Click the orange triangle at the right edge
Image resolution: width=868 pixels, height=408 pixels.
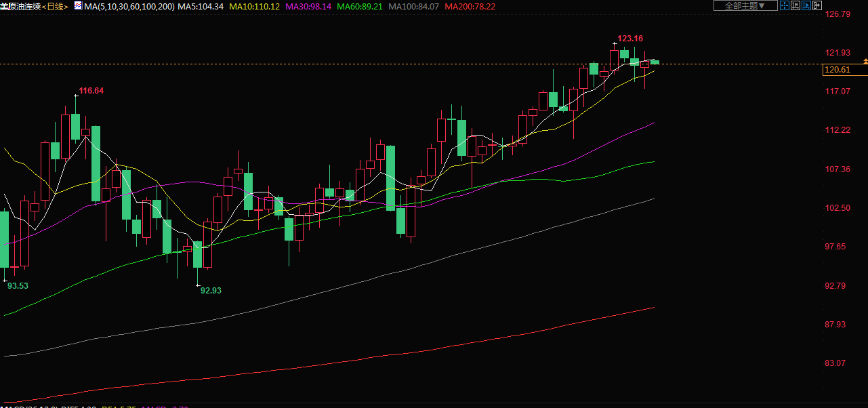click(865, 62)
